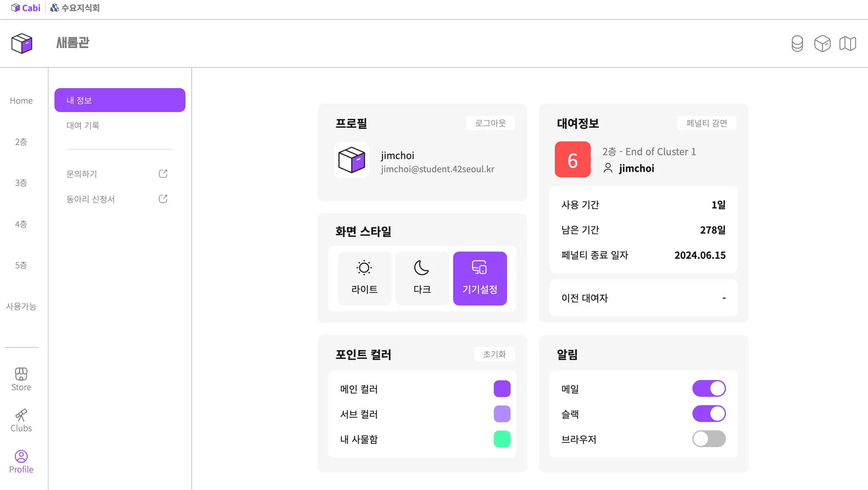Open the Clubs telescope icon
The height and width of the screenshot is (490, 868).
click(21, 415)
